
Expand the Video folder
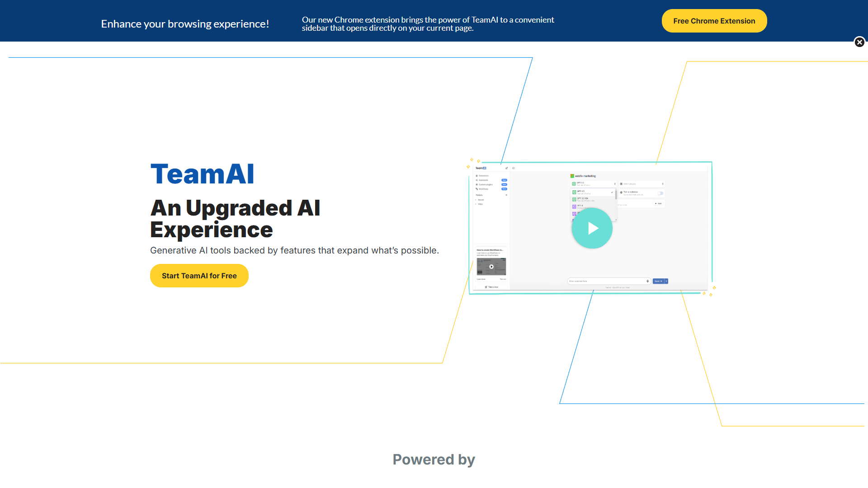click(x=481, y=204)
